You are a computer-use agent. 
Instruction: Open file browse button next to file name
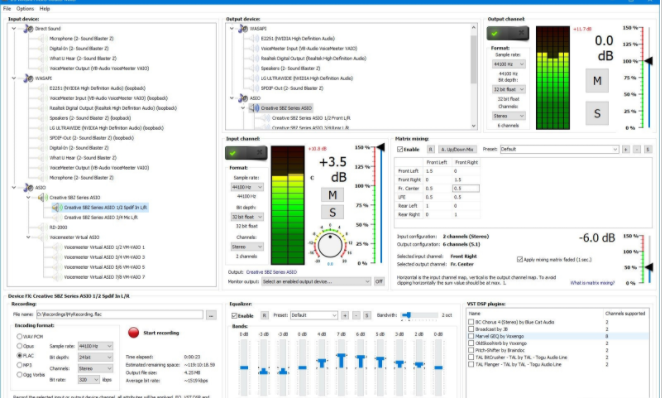point(211,315)
